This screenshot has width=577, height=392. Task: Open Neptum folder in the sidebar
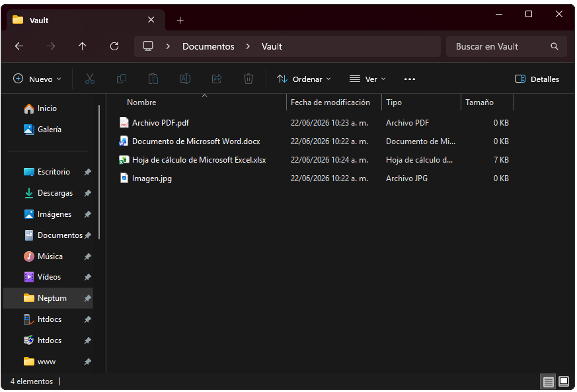(48, 298)
